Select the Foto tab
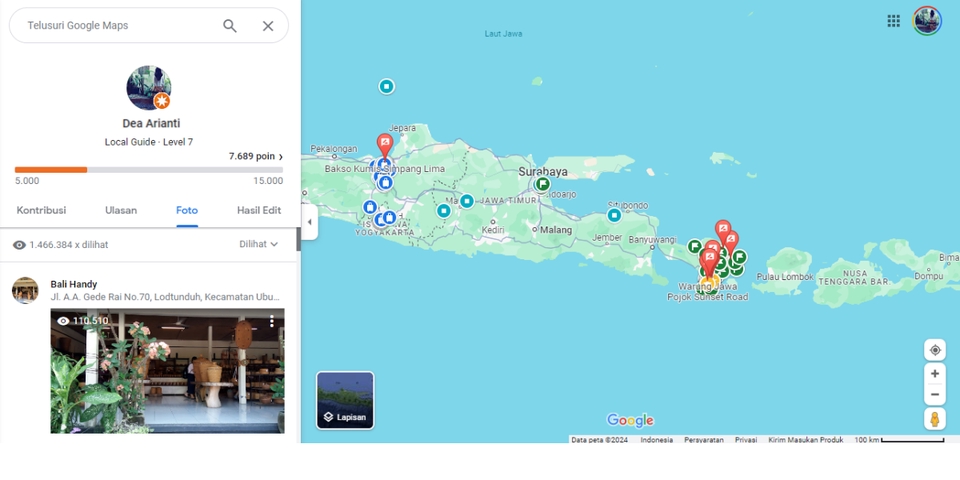Image resolution: width=960 pixels, height=480 pixels. coord(187,210)
